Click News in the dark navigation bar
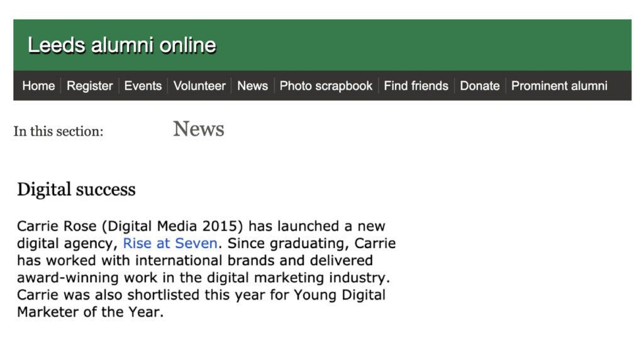Screen dimensions: 644x341 [253, 86]
